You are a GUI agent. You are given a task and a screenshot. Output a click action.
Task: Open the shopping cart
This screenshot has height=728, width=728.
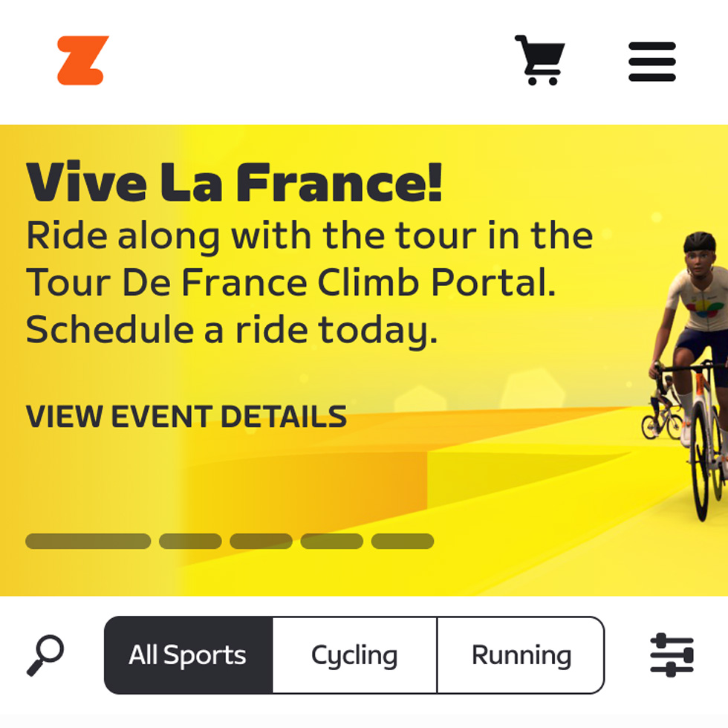(x=539, y=60)
